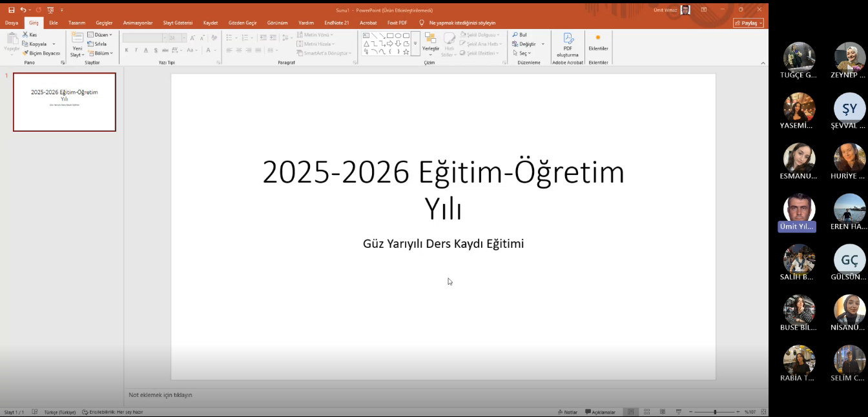Open Pano clipboard dialog launcher
Screen dimensions: 868x417
pos(63,63)
